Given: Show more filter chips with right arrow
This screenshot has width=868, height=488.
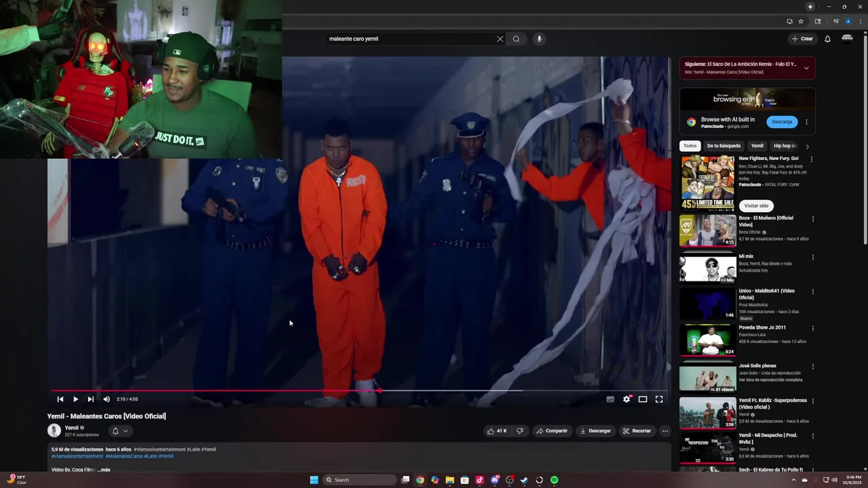Looking at the screenshot, I should tap(807, 146).
